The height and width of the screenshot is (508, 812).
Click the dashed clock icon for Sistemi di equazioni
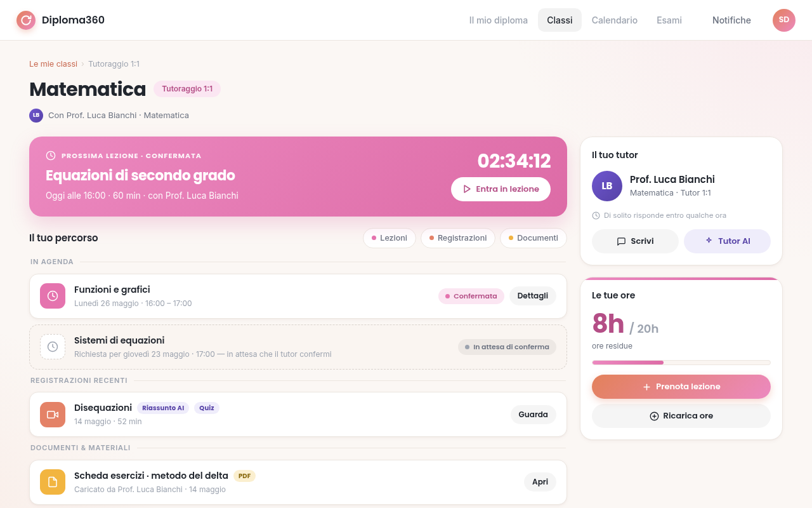pyautogui.click(x=53, y=347)
